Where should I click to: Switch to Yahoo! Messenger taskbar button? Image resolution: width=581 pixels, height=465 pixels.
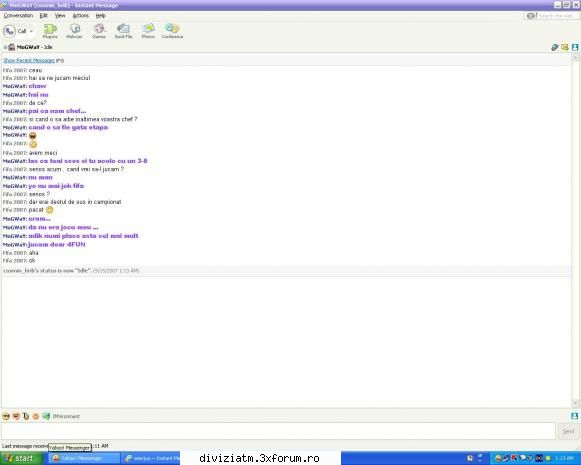[84, 458]
